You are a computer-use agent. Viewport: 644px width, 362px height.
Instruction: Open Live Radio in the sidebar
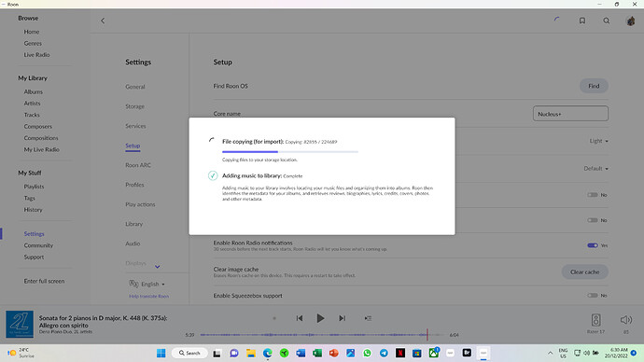36,55
